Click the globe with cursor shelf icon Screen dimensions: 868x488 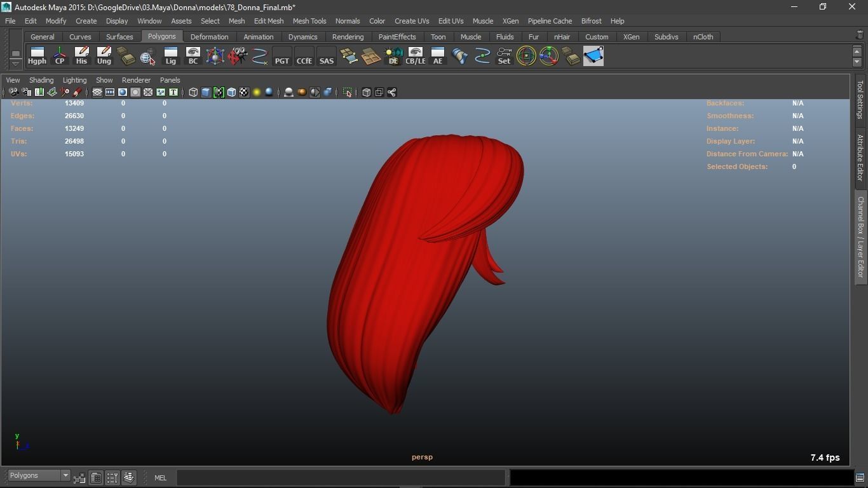coord(148,56)
